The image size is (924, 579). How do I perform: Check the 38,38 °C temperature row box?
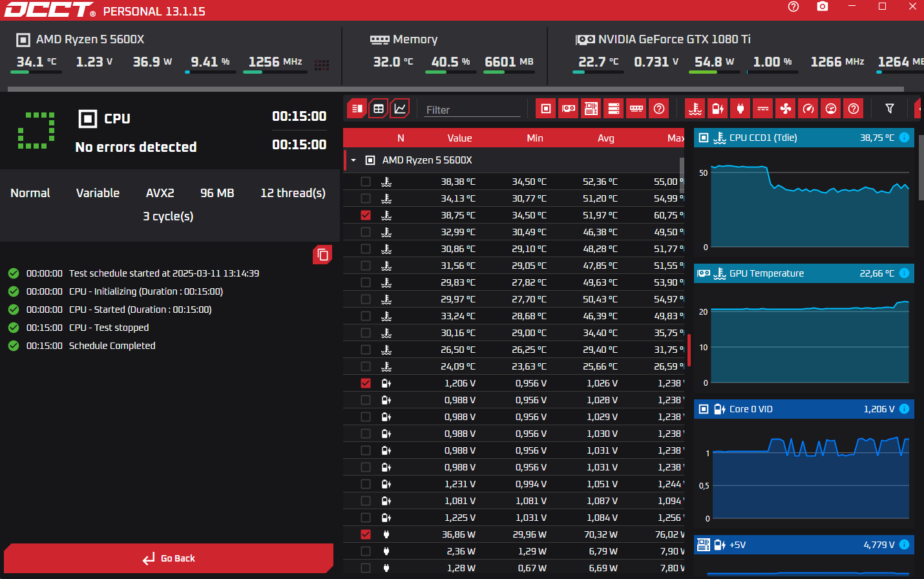(366, 182)
